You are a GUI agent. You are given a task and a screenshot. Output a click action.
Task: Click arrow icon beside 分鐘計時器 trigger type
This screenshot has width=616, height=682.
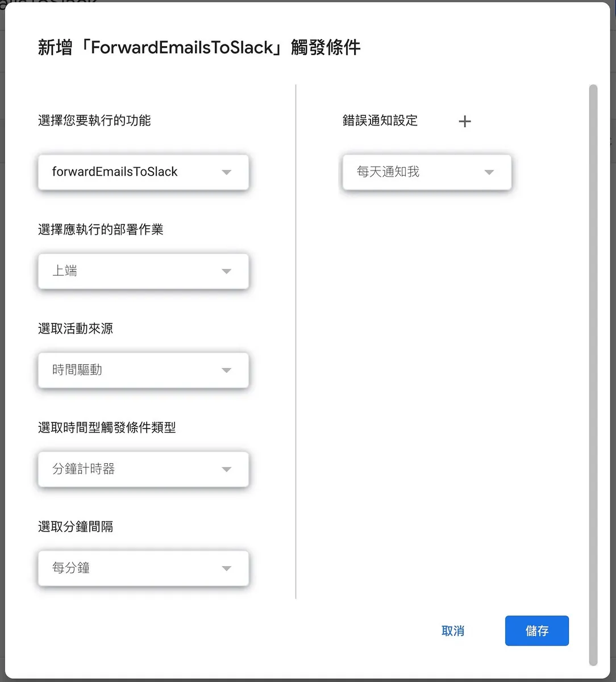pos(226,469)
